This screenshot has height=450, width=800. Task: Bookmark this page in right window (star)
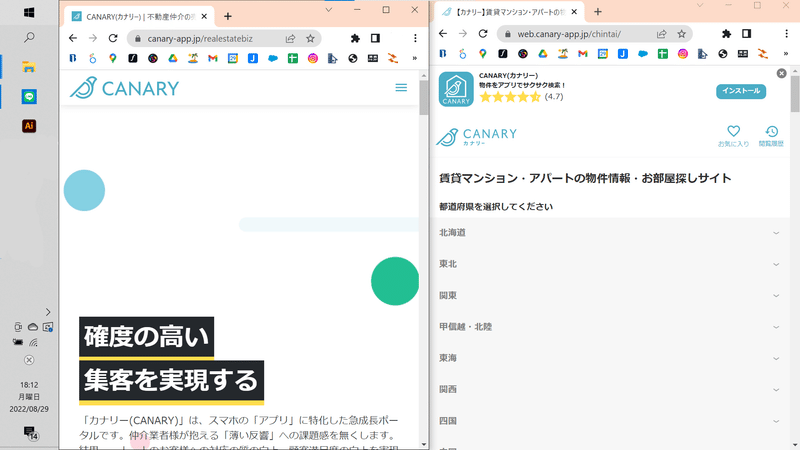682,34
